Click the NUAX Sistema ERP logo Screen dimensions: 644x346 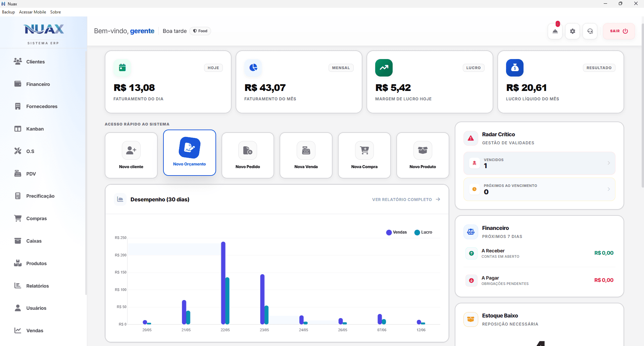[x=44, y=34]
